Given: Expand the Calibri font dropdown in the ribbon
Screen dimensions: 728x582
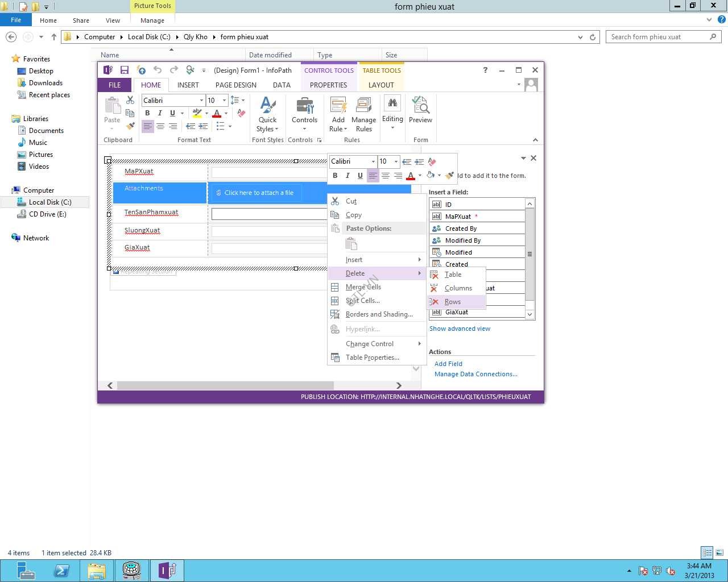Looking at the screenshot, I should [201, 101].
